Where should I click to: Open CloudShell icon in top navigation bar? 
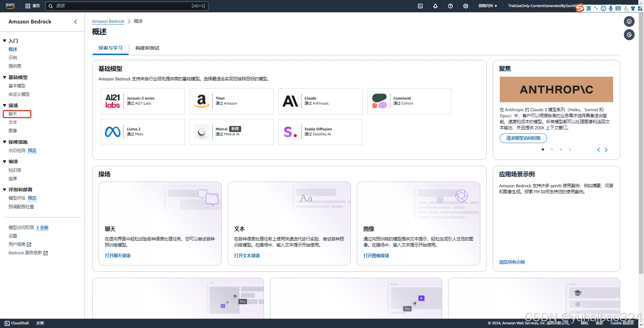pos(420,6)
